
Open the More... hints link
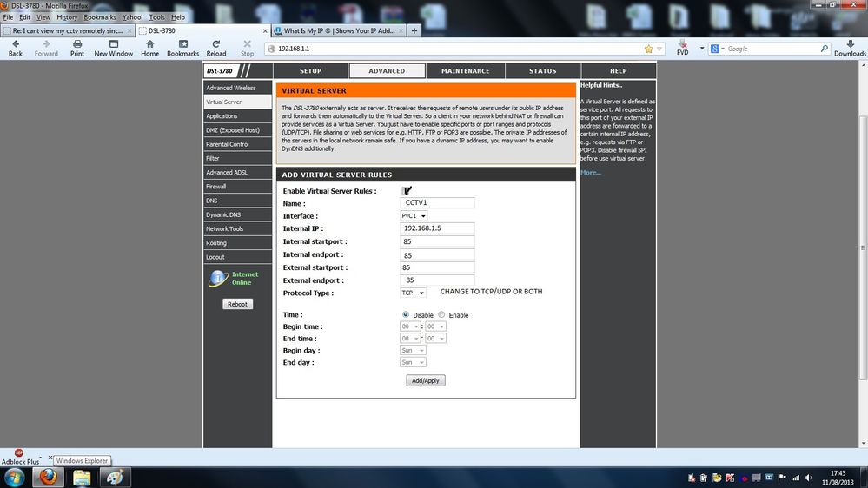pyautogui.click(x=591, y=173)
